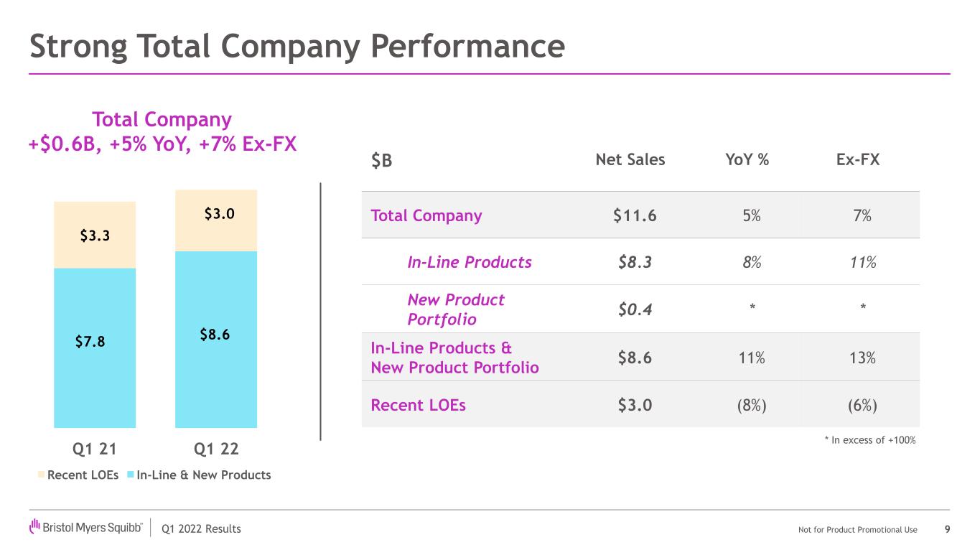Image resolution: width=980 pixels, height=550 pixels.
Task: Click the Ex-FX column header
Action: (858, 160)
